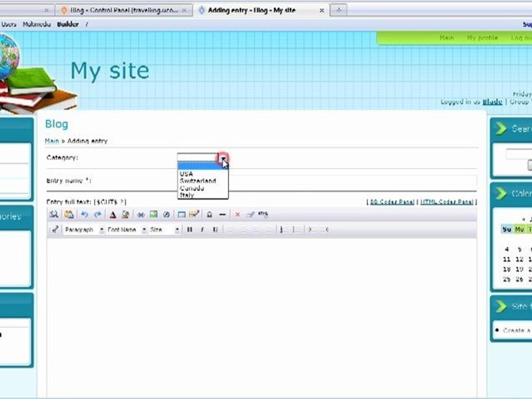Insert a bulleted list
The width and height of the screenshot is (532, 399).
296,229
